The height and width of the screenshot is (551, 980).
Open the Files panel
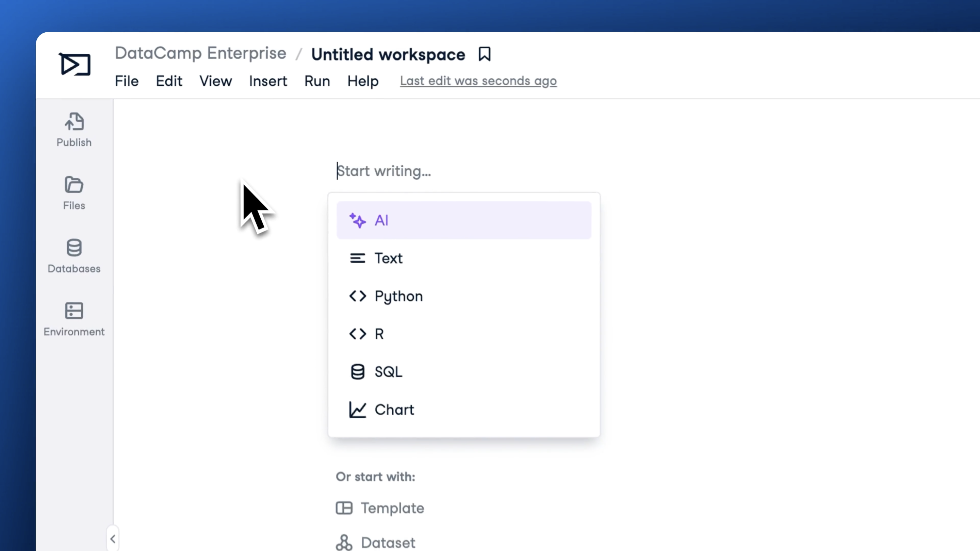74,193
